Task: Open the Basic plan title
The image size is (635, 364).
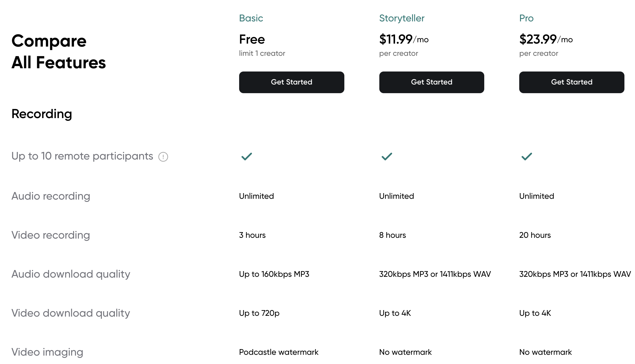Action: [x=251, y=18]
